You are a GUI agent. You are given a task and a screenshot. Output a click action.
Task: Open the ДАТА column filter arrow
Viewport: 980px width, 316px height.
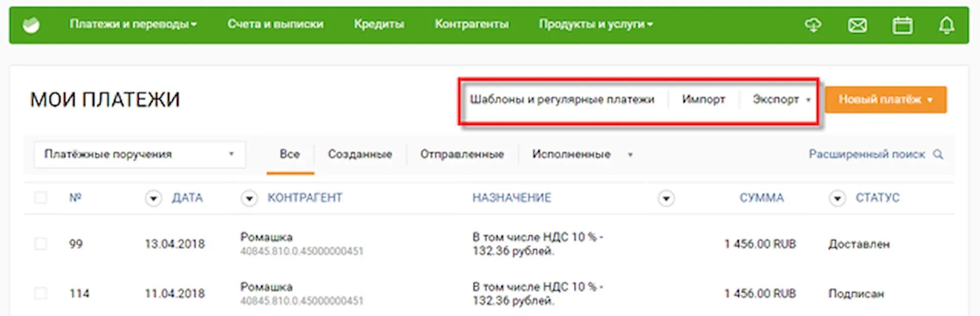pyautogui.click(x=153, y=198)
